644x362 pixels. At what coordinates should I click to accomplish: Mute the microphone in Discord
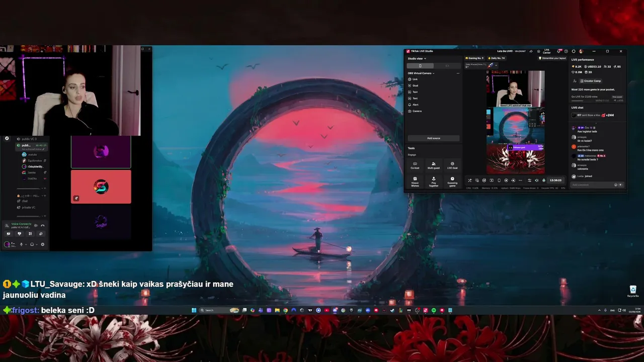click(x=21, y=244)
